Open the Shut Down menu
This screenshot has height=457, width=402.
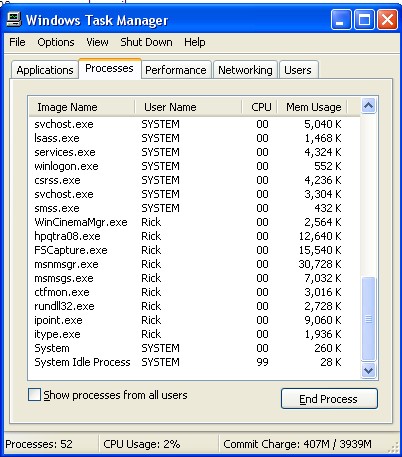click(146, 42)
